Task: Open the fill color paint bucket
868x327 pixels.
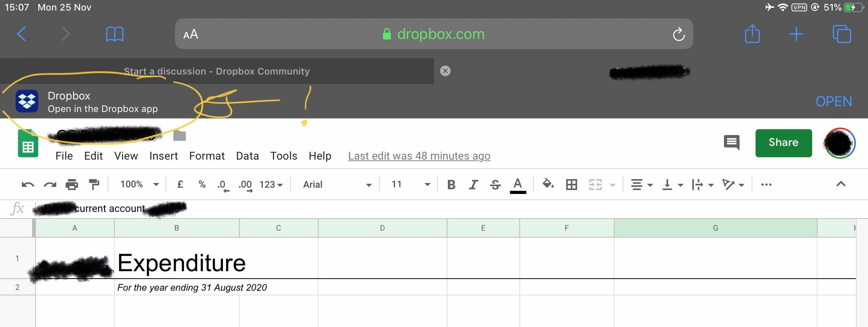Action: pos(548,184)
